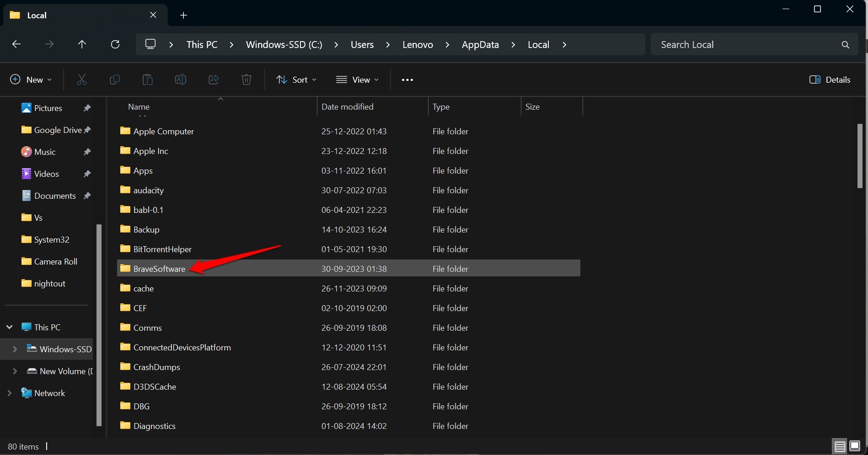Screen dimensions: 868x455
Task: Click the vertical scrollbar of file list
Action: [859, 155]
